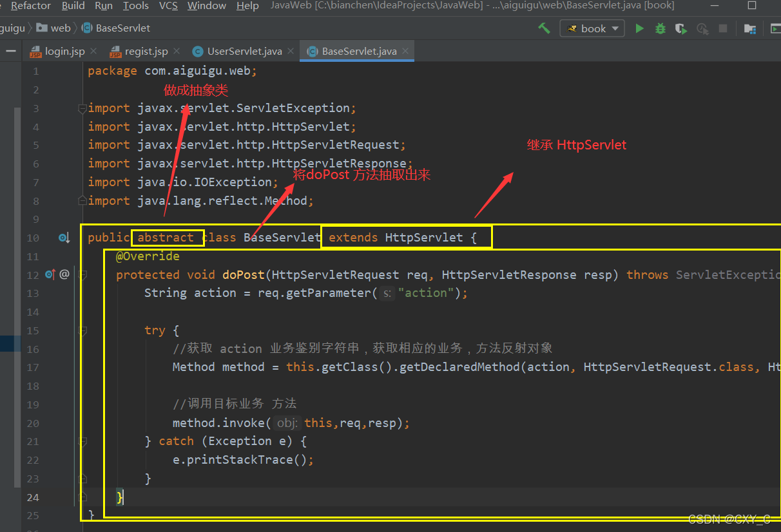Start debugging with the green bug icon
This screenshot has width=781, height=532.
(x=660, y=28)
